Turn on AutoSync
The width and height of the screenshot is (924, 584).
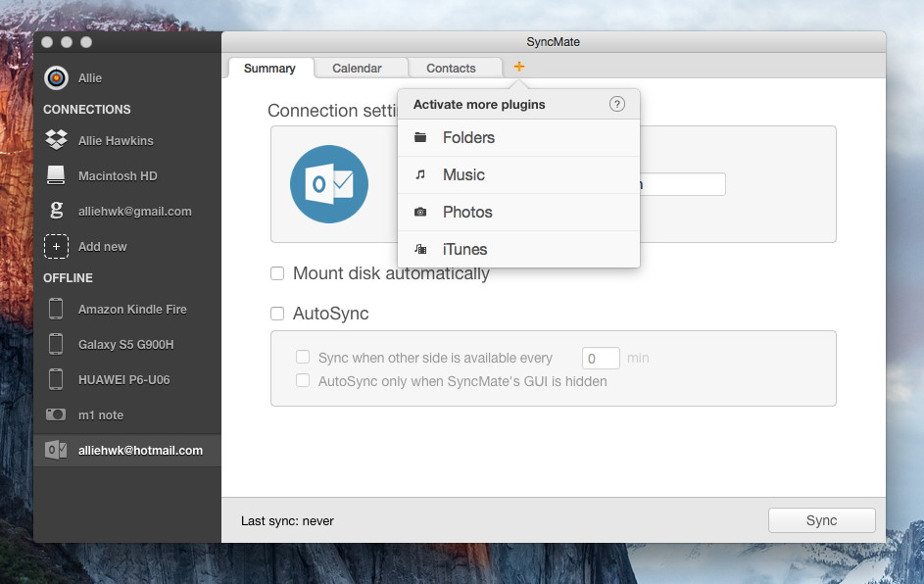(277, 314)
